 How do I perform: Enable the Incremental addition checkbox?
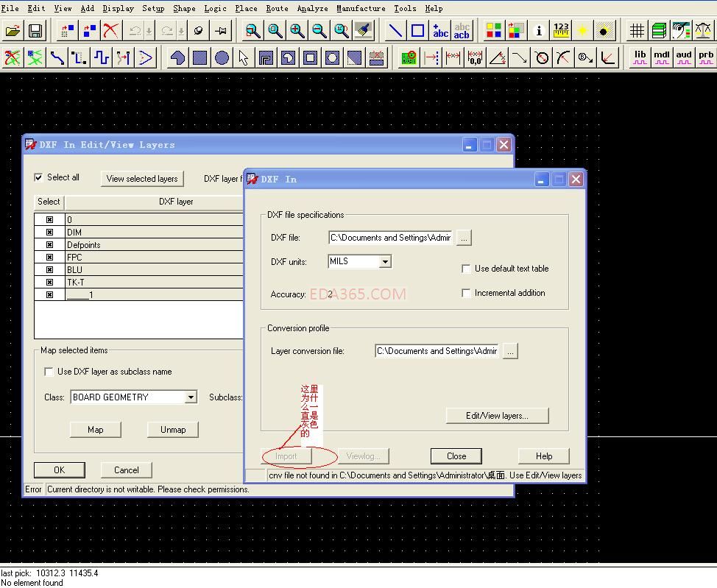[466, 293]
